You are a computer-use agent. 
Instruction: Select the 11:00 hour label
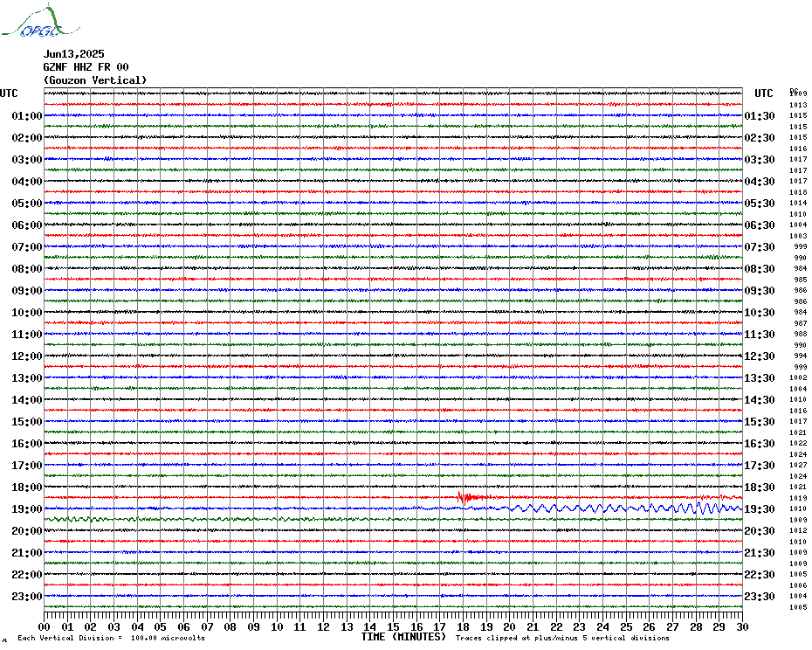tap(27, 335)
